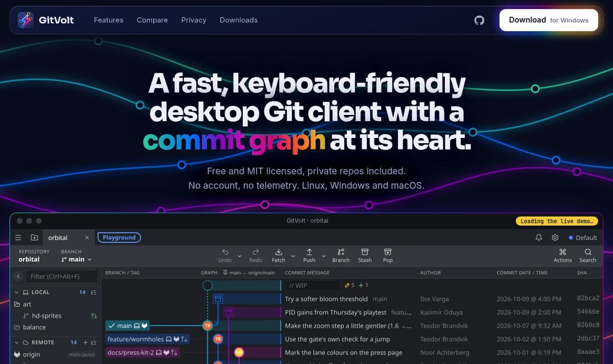Open the Push options dropdown arrow
Image resolution: width=613 pixels, height=364 pixels.
324,256
